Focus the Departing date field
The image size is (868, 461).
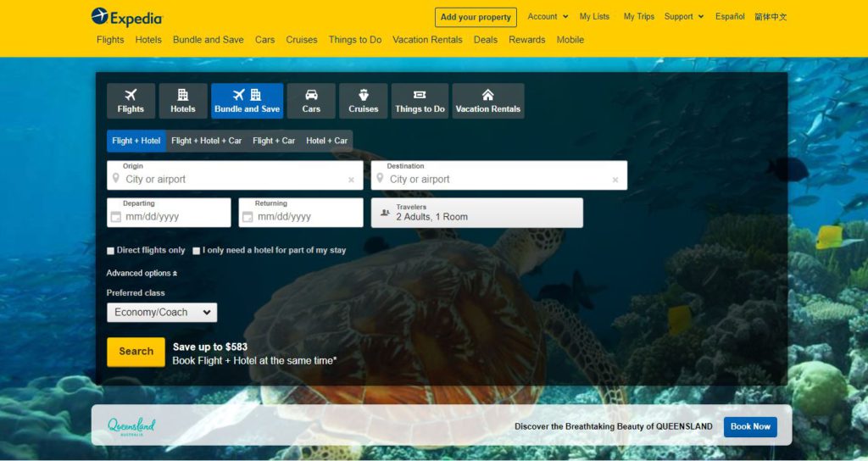click(x=169, y=213)
